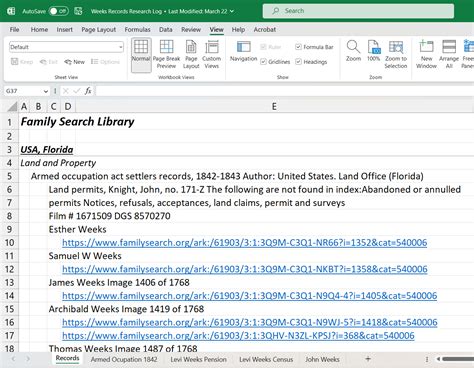
Task: Click the Select All corner triangle
Action: (x=12, y=106)
